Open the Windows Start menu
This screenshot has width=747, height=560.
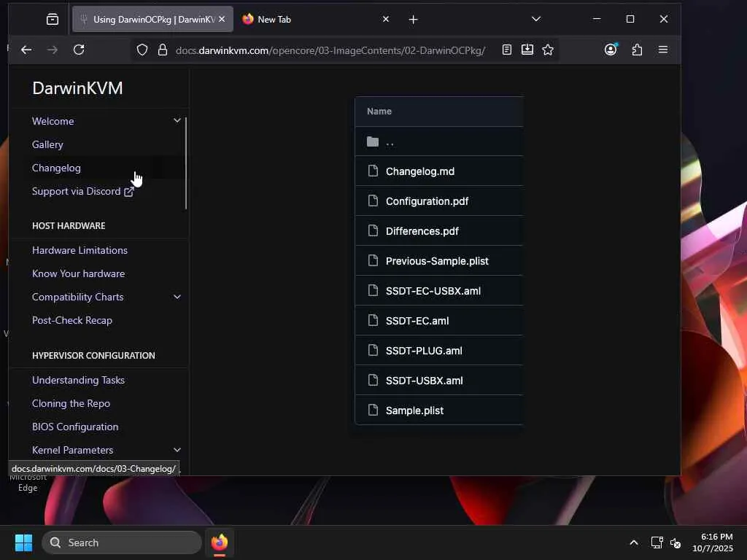tap(23, 542)
